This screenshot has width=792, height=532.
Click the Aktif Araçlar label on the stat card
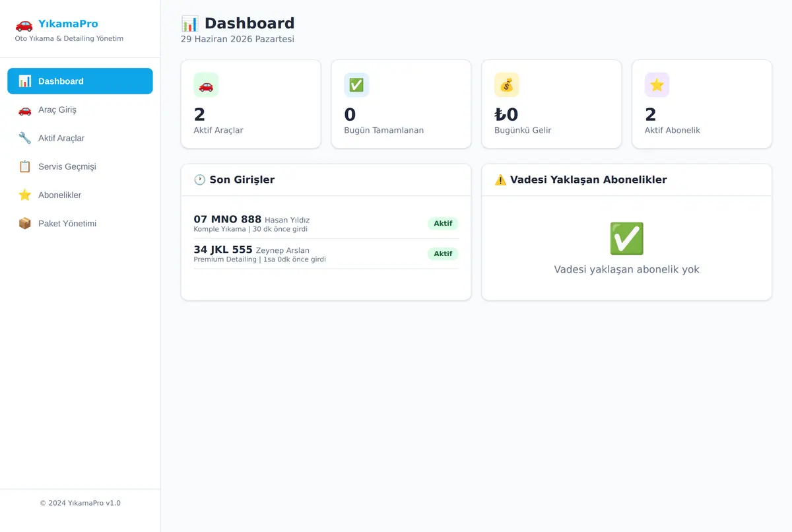point(218,131)
